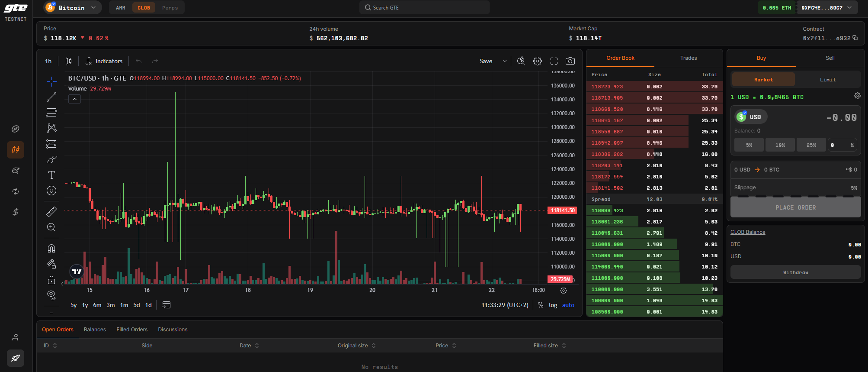868x372 pixels.
Task: Open the wallet address 0XFC4E dropdown
Action: click(x=826, y=8)
